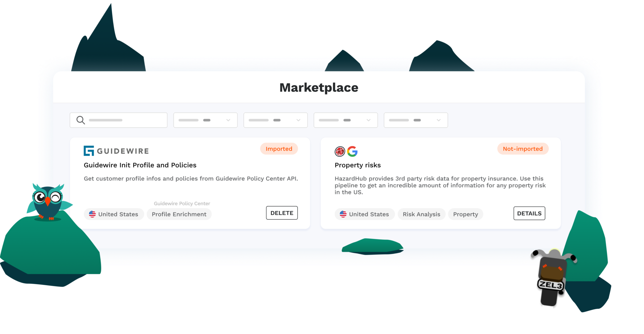Click the DELETE button on Guidewire card

point(281,213)
